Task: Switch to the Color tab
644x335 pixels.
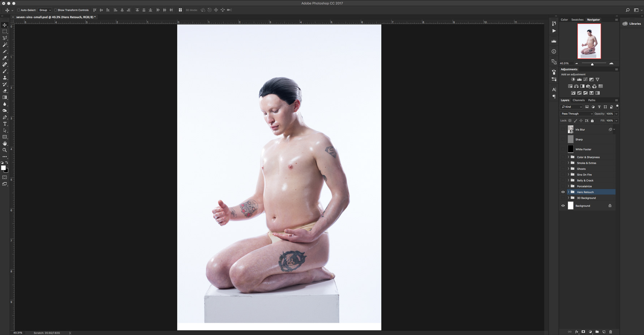Action: coord(564,20)
